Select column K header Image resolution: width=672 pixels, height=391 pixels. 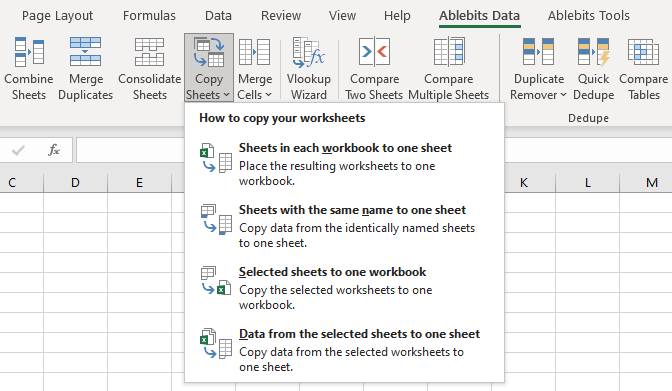click(x=524, y=183)
